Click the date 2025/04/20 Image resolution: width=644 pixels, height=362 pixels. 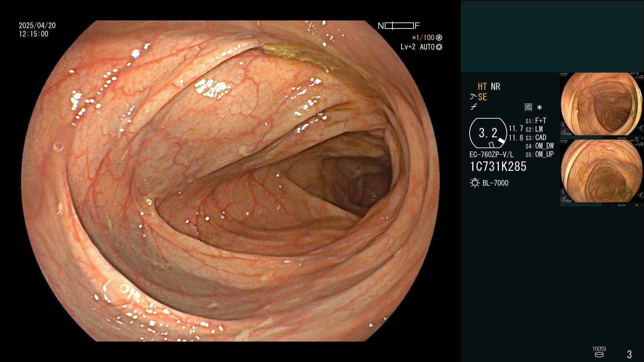(x=37, y=25)
